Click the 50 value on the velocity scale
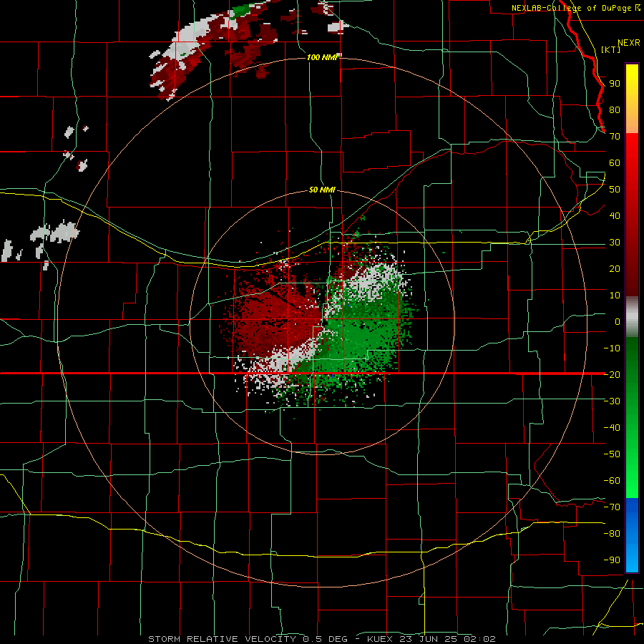Image resolution: width=644 pixels, height=644 pixels. point(615,190)
